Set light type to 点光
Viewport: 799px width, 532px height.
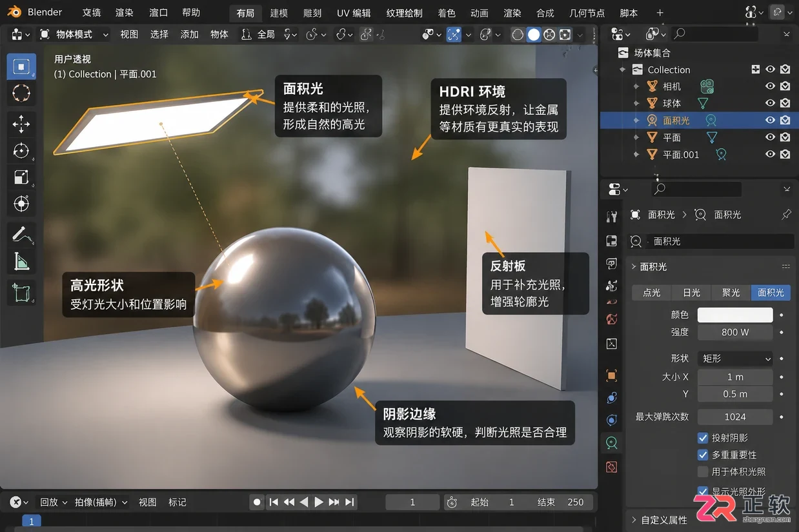coord(652,292)
